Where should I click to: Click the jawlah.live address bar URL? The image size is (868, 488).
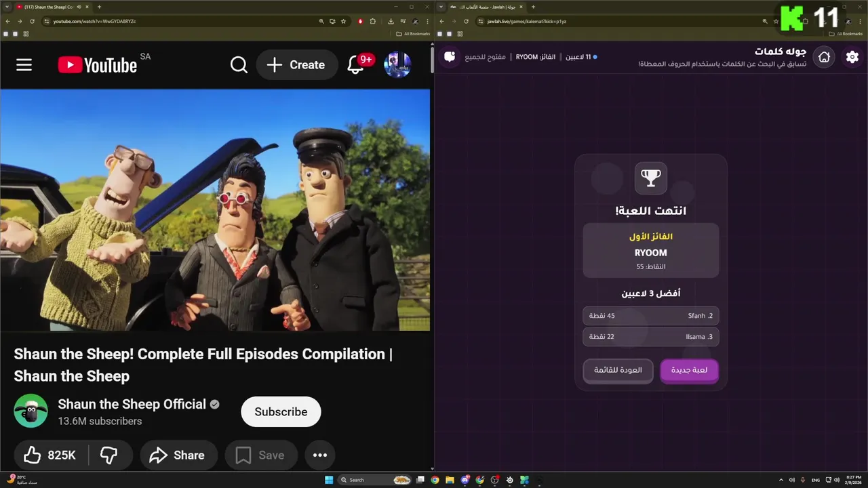pyautogui.click(x=526, y=21)
